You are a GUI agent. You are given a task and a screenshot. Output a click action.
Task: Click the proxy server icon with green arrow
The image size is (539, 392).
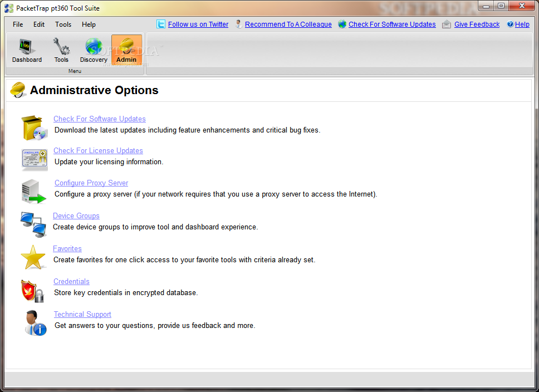(33, 191)
